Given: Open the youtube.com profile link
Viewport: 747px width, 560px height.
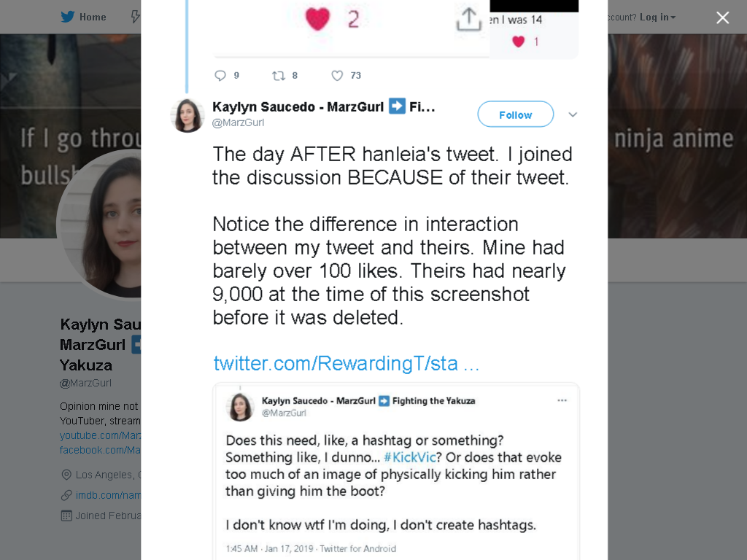Looking at the screenshot, I should [x=100, y=435].
